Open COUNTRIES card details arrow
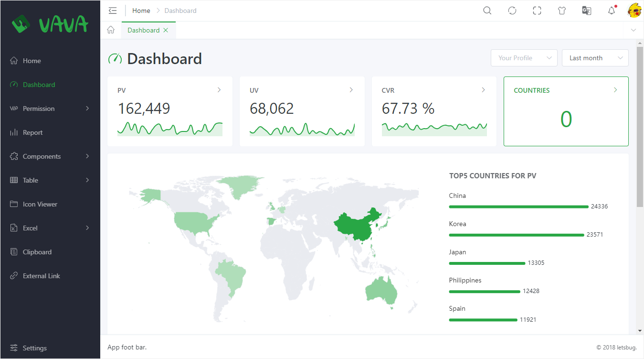This screenshot has height=359, width=644. point(615,90)
